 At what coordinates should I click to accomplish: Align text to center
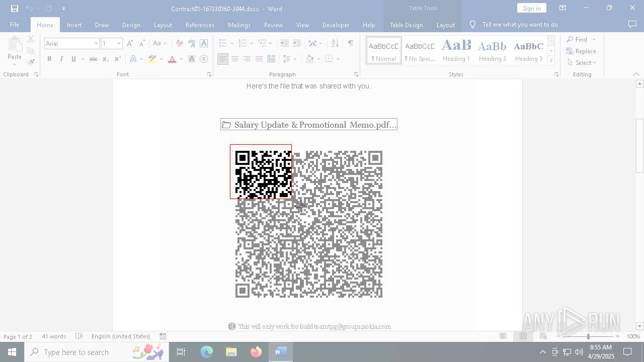235,59
